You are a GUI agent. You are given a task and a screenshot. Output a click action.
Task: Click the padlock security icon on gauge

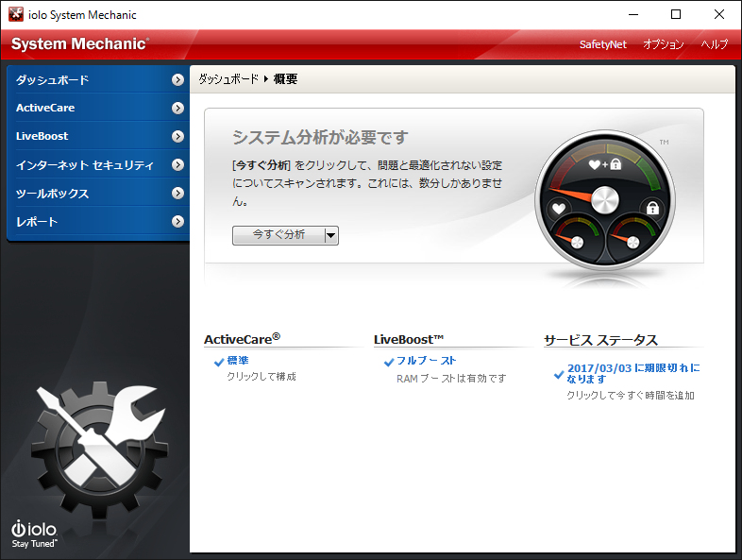[652, 208]
